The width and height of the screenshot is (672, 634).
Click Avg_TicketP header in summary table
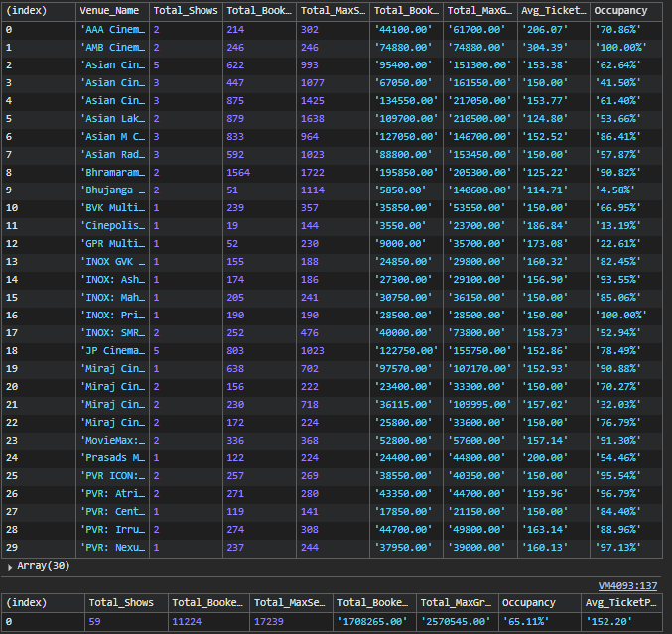click(x=621, y=602)
